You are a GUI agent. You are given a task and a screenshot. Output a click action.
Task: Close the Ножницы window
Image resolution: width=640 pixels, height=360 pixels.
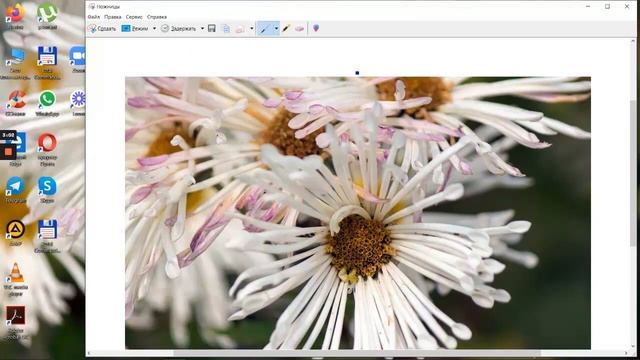627,7
